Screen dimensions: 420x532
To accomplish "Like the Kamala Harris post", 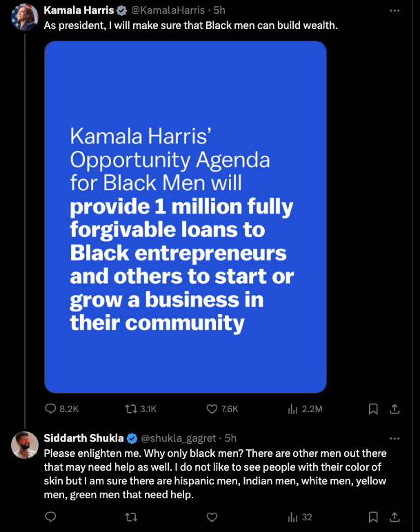I will click(212, 409).
